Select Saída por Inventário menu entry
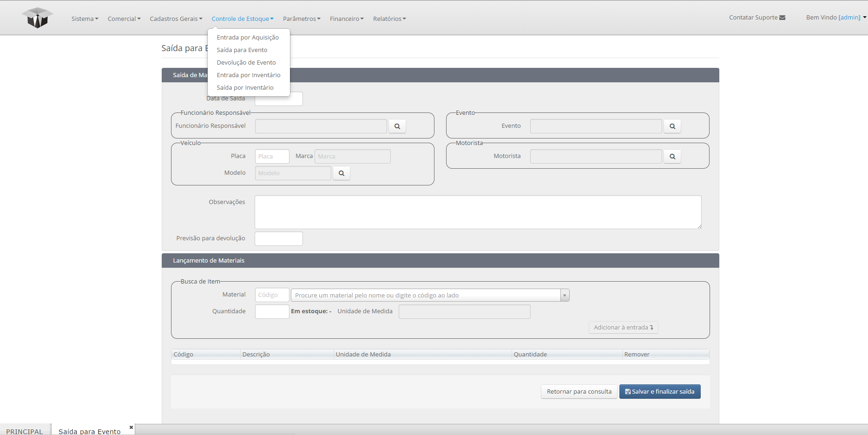Screen dimensions: 868x435 (x=245, y=88)
